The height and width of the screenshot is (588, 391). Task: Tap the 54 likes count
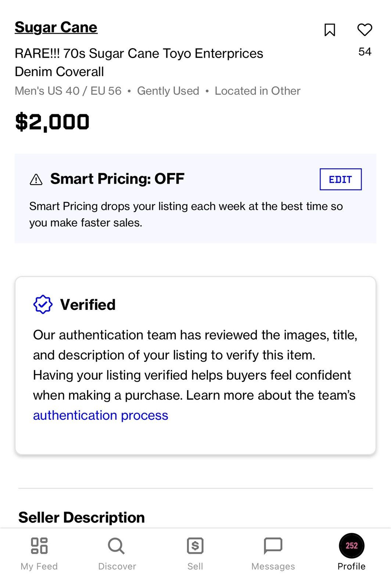click(365, 51)
